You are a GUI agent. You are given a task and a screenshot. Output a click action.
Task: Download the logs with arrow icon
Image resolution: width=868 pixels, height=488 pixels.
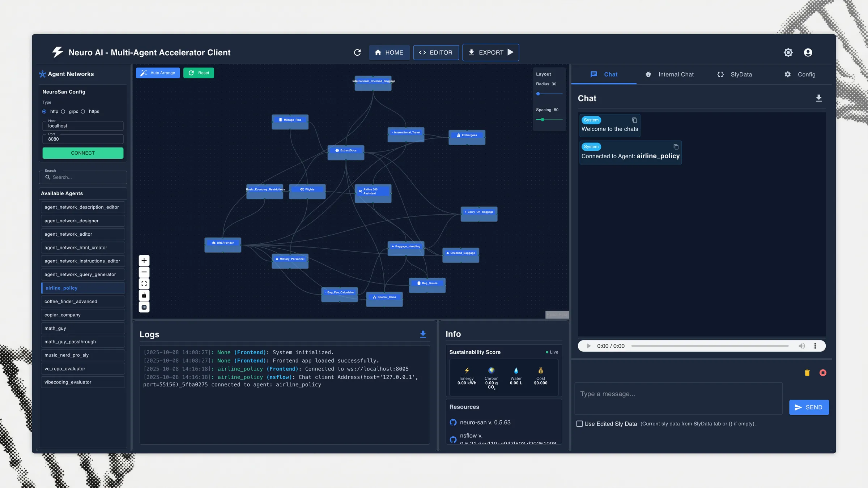[x=423, y=334]
